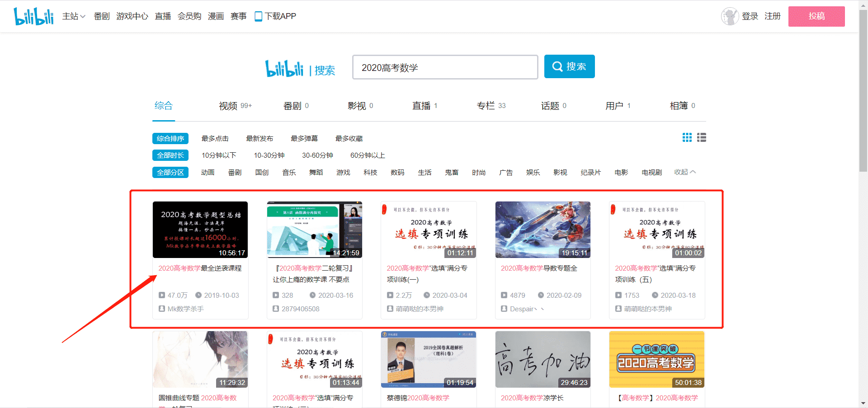The image size is (868, 408).
Task: Filter duration to 60分钟以上
Action: (x=368, y=155)
